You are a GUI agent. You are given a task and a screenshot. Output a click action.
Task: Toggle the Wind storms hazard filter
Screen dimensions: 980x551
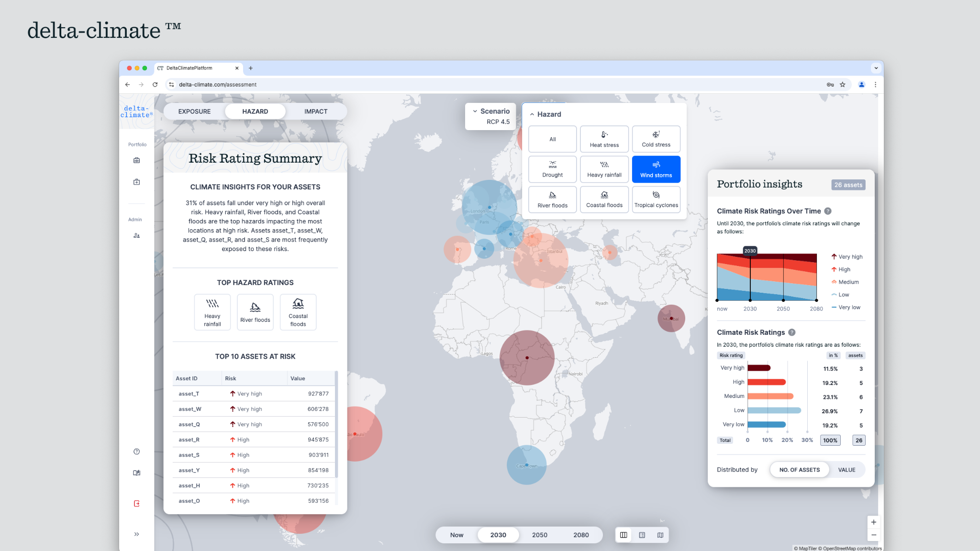pos(656,169)
